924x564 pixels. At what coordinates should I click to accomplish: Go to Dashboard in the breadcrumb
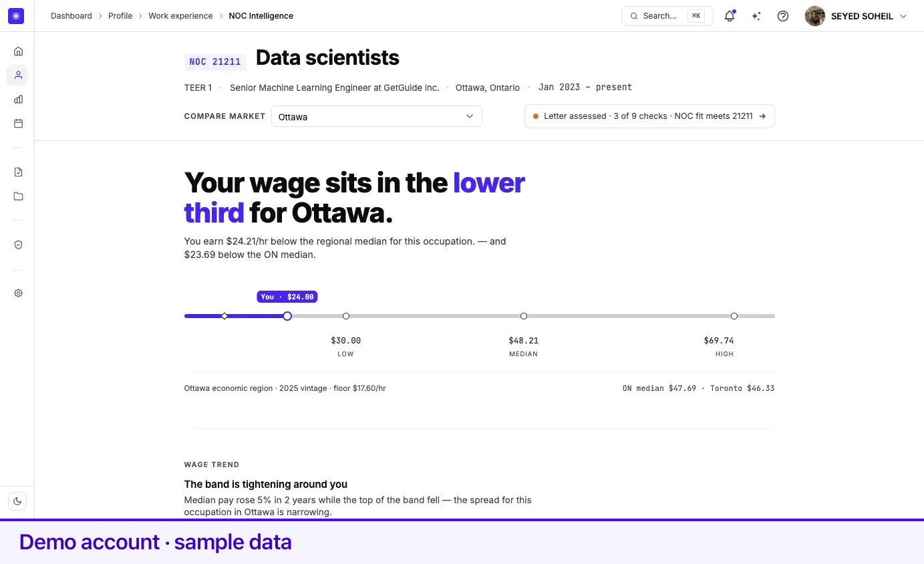(x=71, y=16)
